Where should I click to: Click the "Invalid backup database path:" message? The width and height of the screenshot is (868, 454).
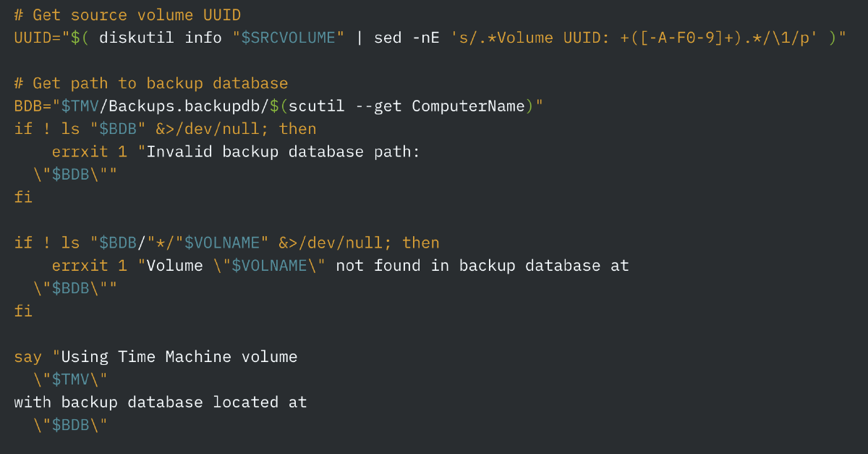click(x=284, y=151)
